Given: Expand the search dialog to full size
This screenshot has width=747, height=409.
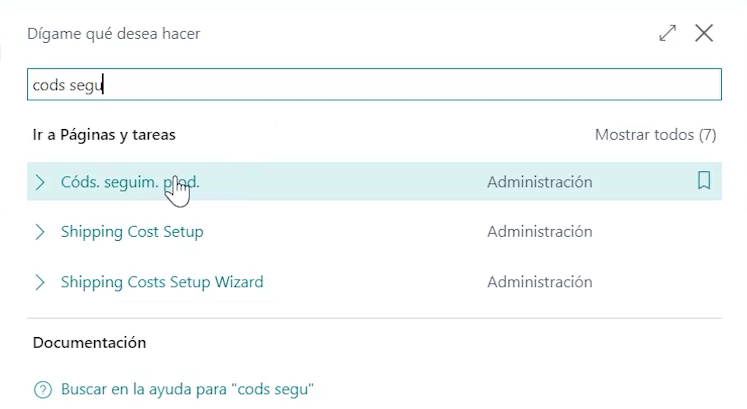Looking at the screenshot, I should coord(668,33).
